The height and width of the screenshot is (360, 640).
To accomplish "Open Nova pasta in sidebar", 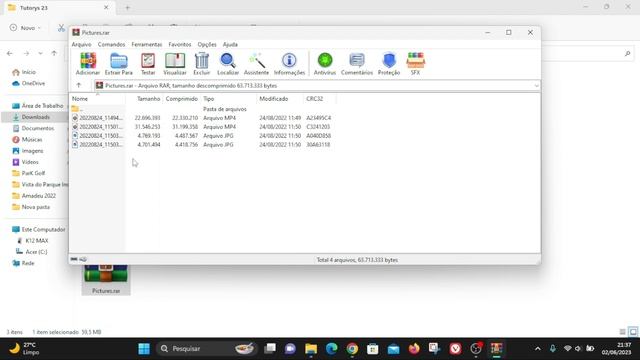I will pos(31,207).
